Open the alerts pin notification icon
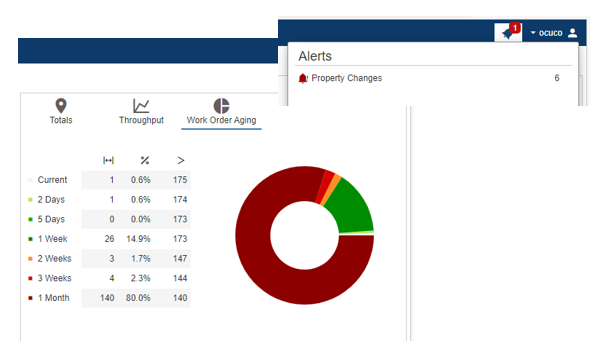 click(508, 32)
